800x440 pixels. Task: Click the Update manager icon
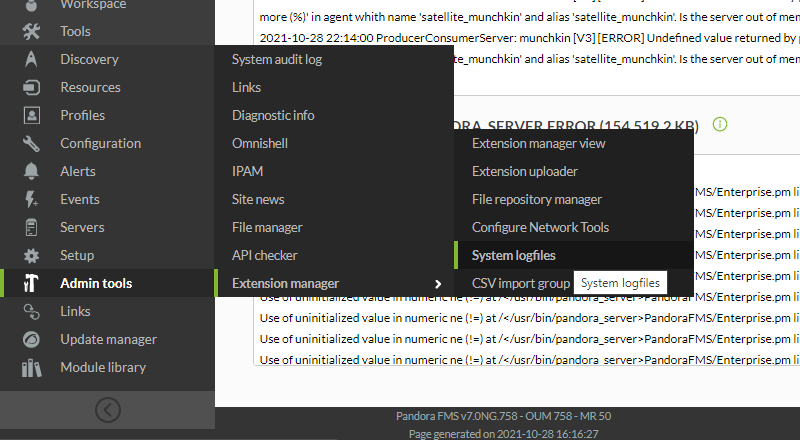click(x=31, y=339)
